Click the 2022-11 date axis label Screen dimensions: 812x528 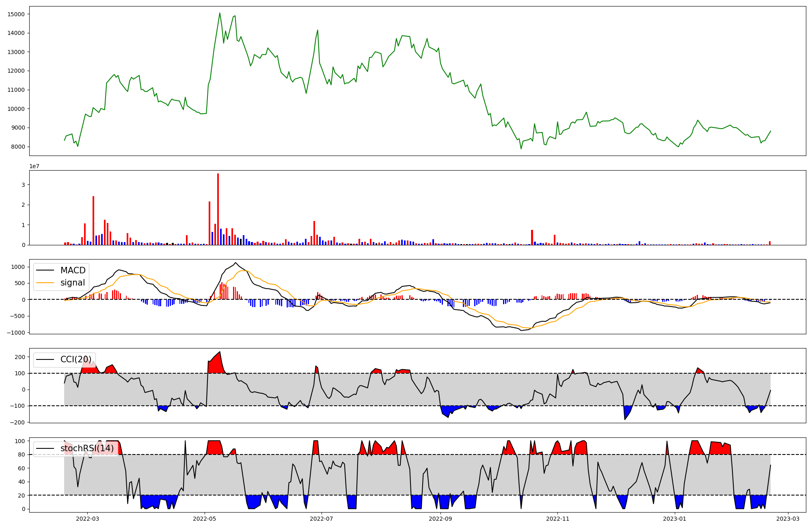[x=557, y=519]
